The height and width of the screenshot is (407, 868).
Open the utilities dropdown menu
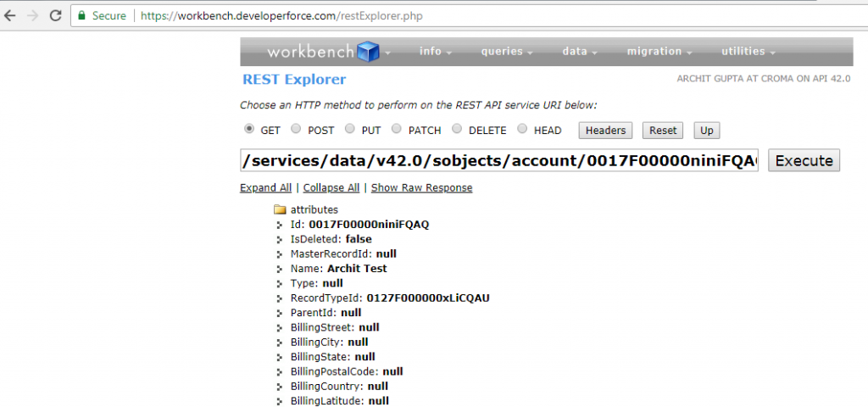(748, 52)
